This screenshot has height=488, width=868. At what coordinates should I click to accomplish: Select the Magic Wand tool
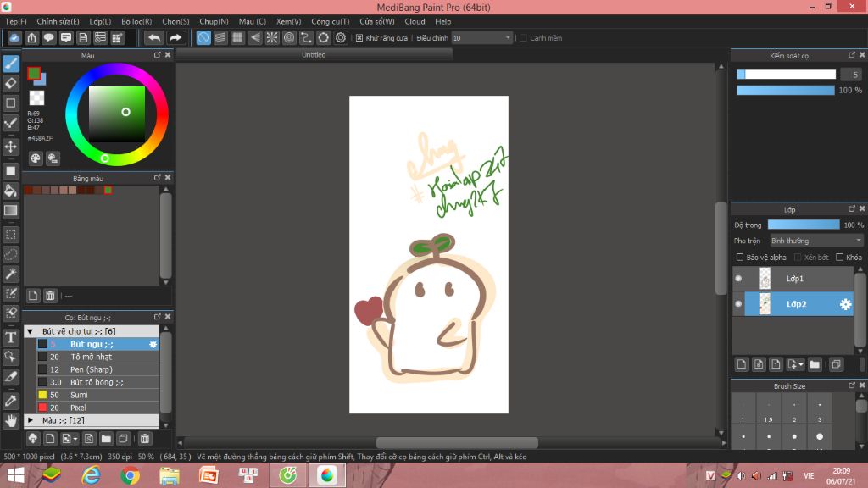10,274
